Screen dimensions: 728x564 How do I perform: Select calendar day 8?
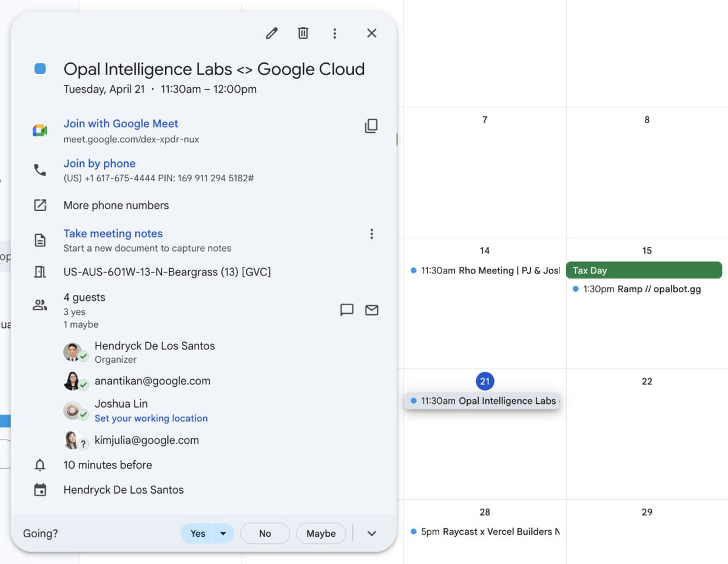click(x=647, y=120)
